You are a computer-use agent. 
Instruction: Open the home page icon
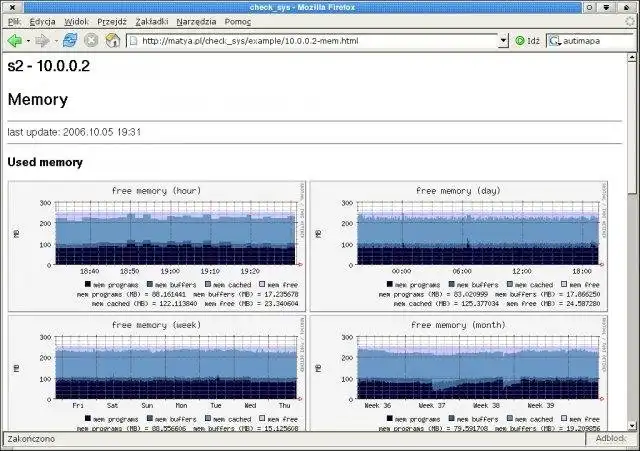pyautogui.click(x=113, y=40)
